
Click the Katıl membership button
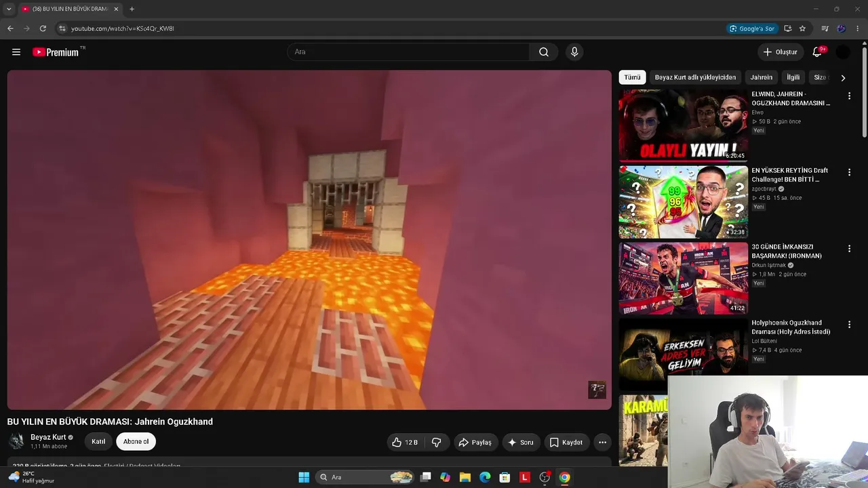point(98,442)
